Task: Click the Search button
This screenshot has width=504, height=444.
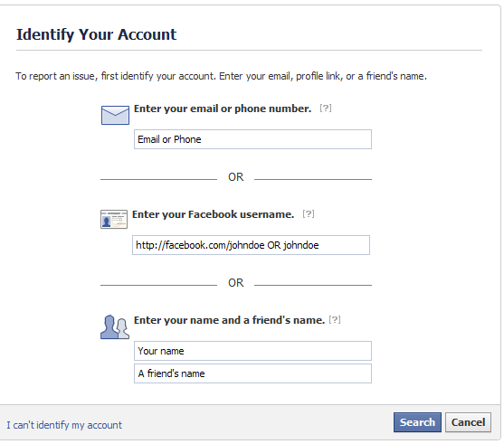Action: 417,422
